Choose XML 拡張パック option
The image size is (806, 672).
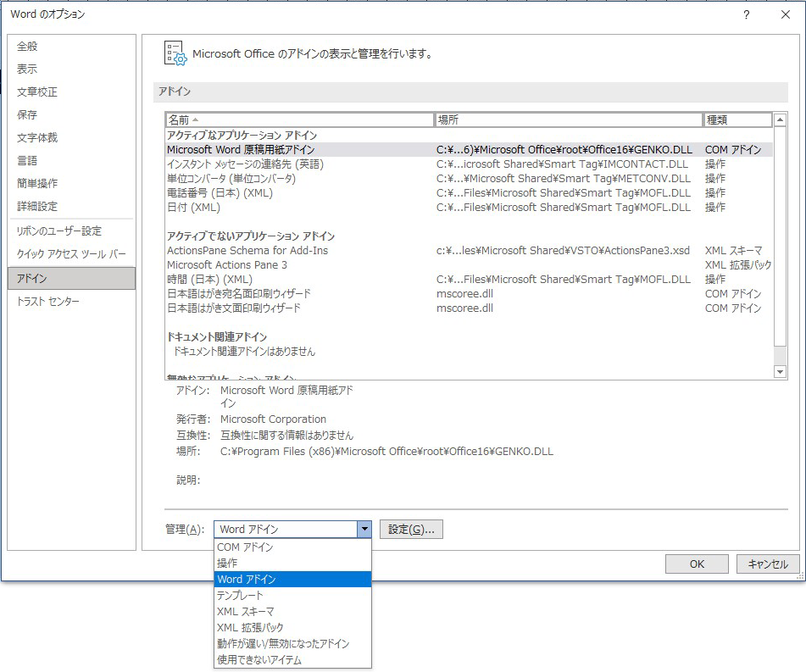tap(292, 627)
